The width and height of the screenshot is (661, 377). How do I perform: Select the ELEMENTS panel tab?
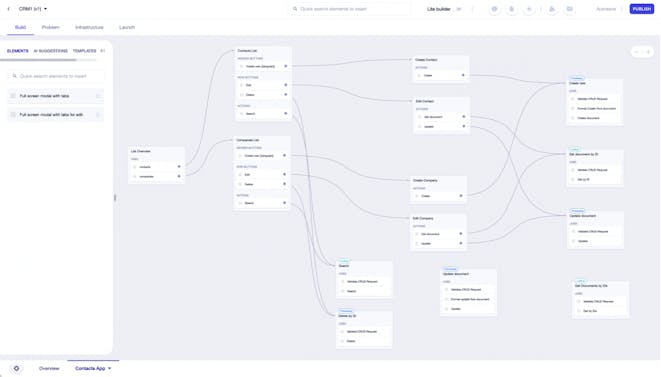click(x=18, y=51)
